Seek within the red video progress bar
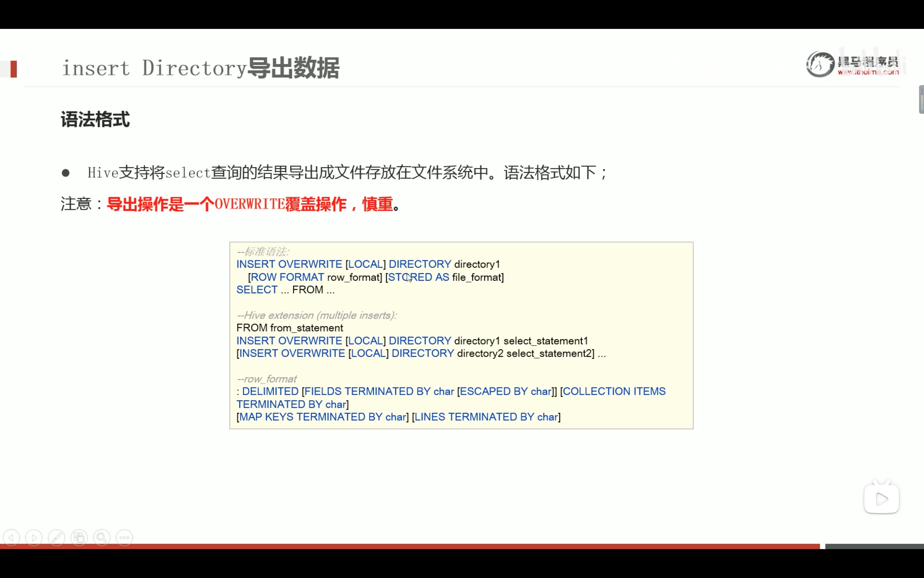Screen dimensions: 924x578 (x=410, y=546)
